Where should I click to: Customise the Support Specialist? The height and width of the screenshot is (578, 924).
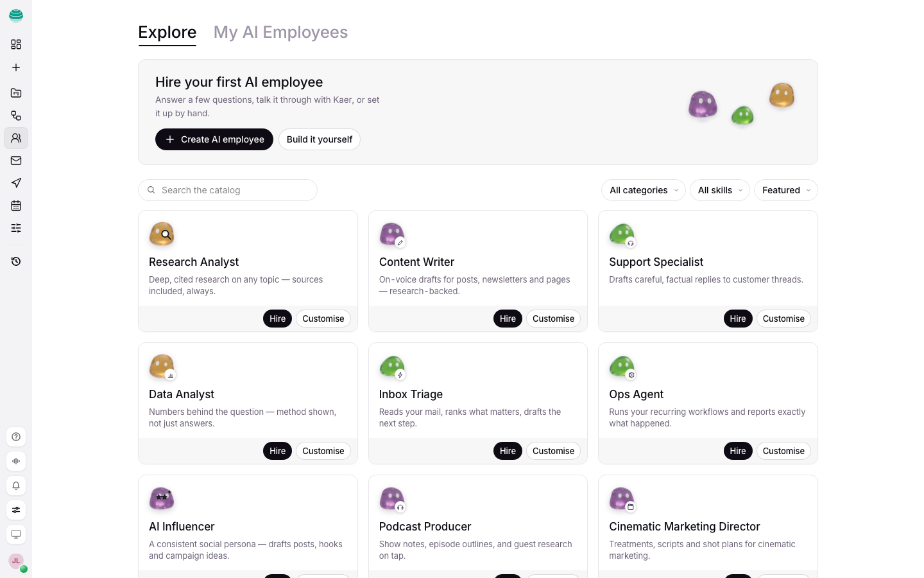click(783, 319)
